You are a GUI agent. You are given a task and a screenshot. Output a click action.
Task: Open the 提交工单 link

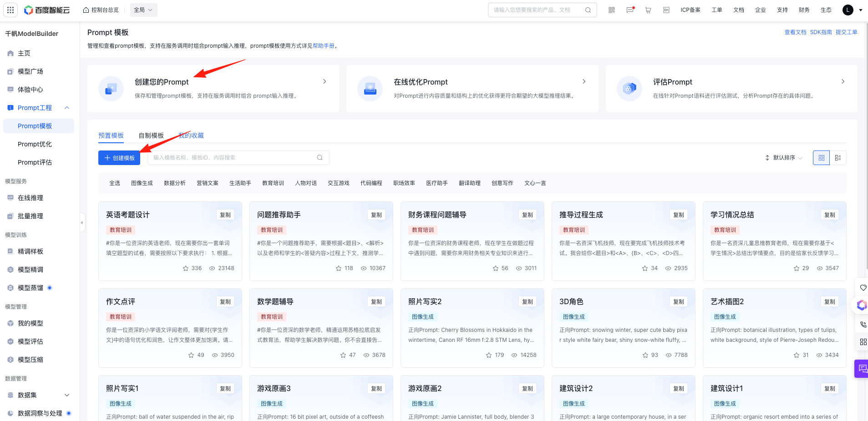(x=847, y=32)
